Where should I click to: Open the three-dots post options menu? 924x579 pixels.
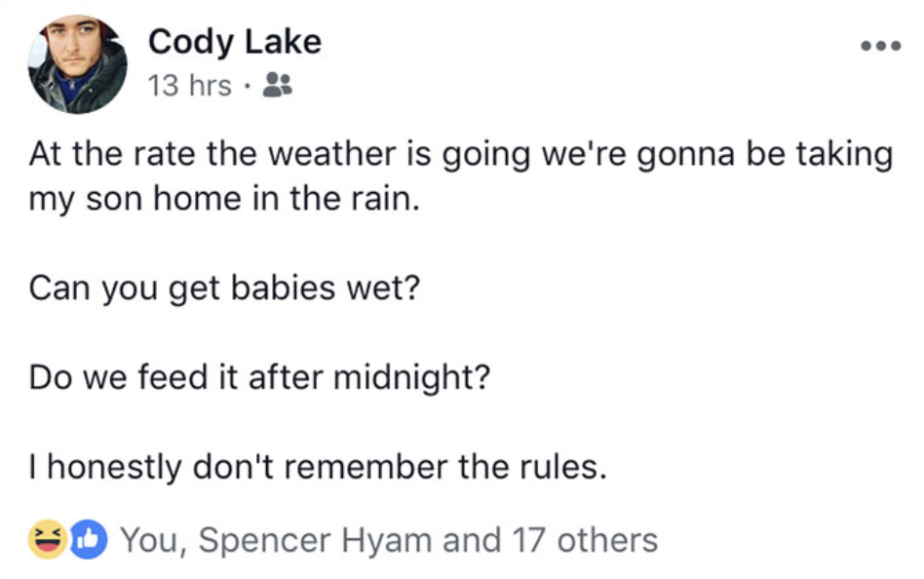[880, 46]
